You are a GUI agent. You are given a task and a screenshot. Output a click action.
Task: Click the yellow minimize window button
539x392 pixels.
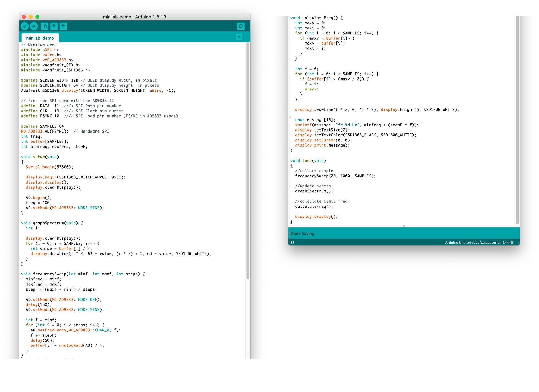pos(31,17)
